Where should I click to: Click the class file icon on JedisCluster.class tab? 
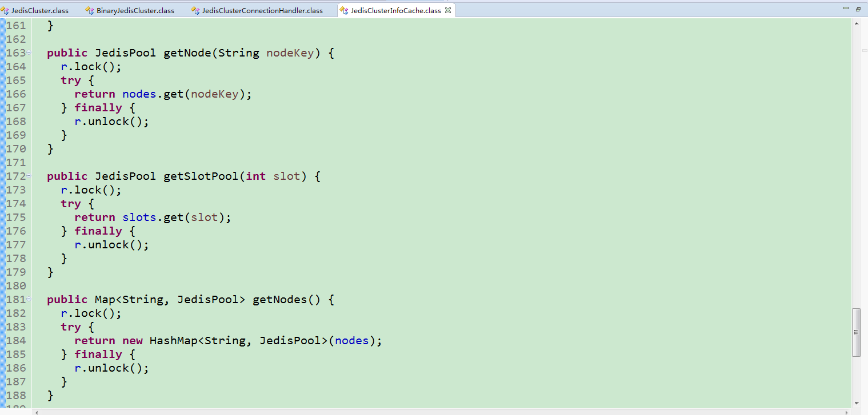tap(5, 10)
